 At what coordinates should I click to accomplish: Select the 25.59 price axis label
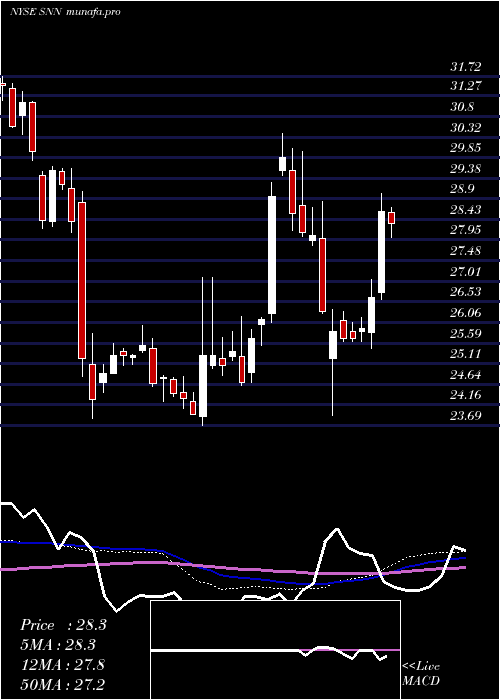(x=466, y=333)
